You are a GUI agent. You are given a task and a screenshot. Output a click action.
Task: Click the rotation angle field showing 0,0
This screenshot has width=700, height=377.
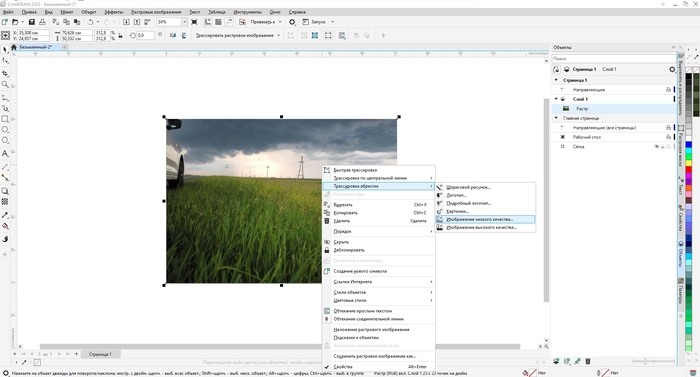[x=145, y=35]
